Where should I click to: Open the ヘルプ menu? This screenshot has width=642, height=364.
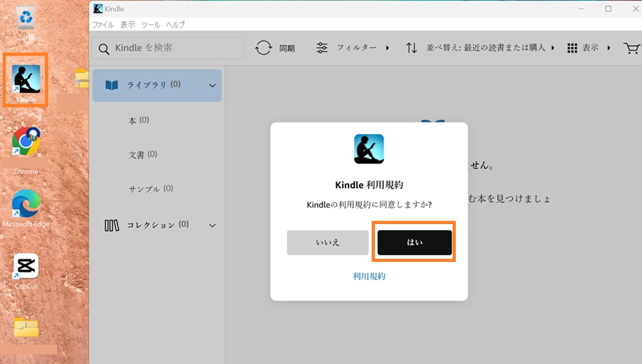point(175,24)
